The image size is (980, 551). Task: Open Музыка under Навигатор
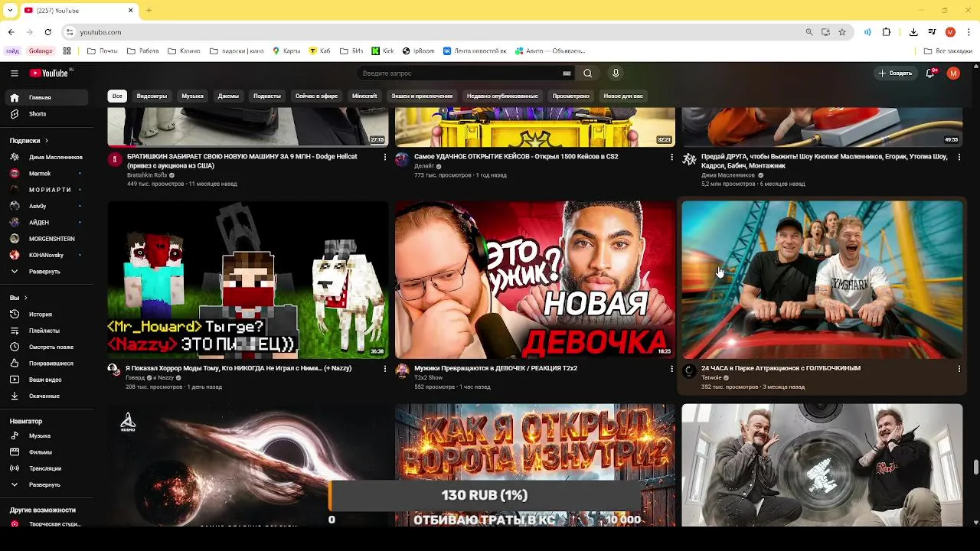[x=47, y=436]
